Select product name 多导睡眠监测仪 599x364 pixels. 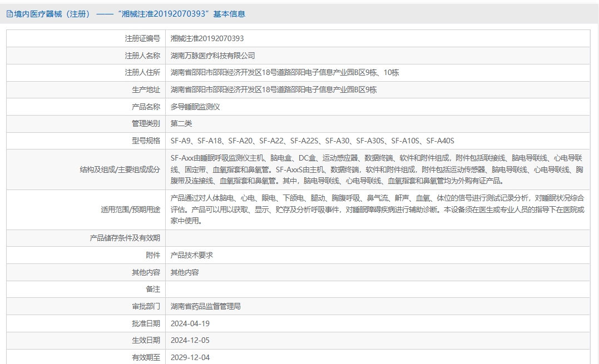(195, 107)
